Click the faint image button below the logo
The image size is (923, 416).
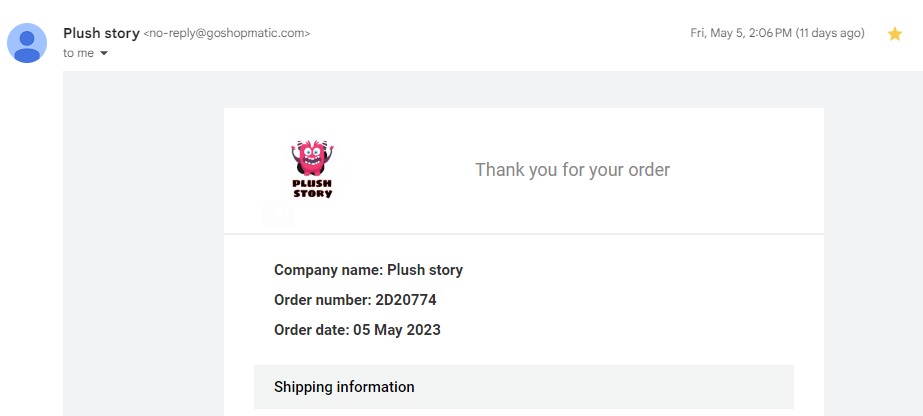279,214
